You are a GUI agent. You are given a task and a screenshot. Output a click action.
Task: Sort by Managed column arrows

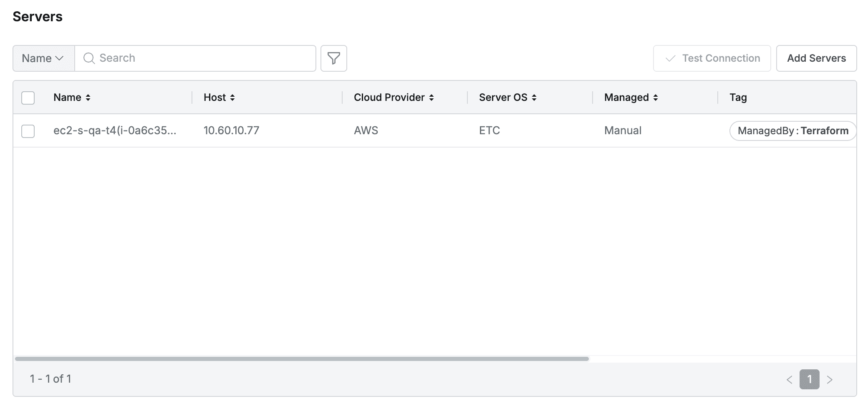[656, 98]
